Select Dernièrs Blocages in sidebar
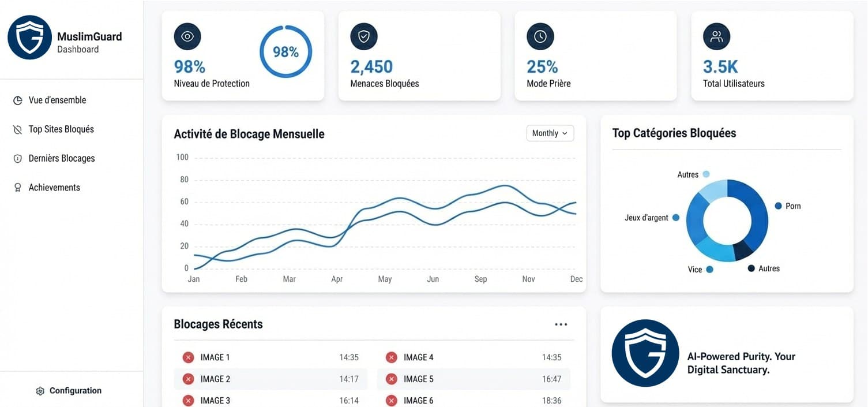868x407 pixels. point(62,158)
